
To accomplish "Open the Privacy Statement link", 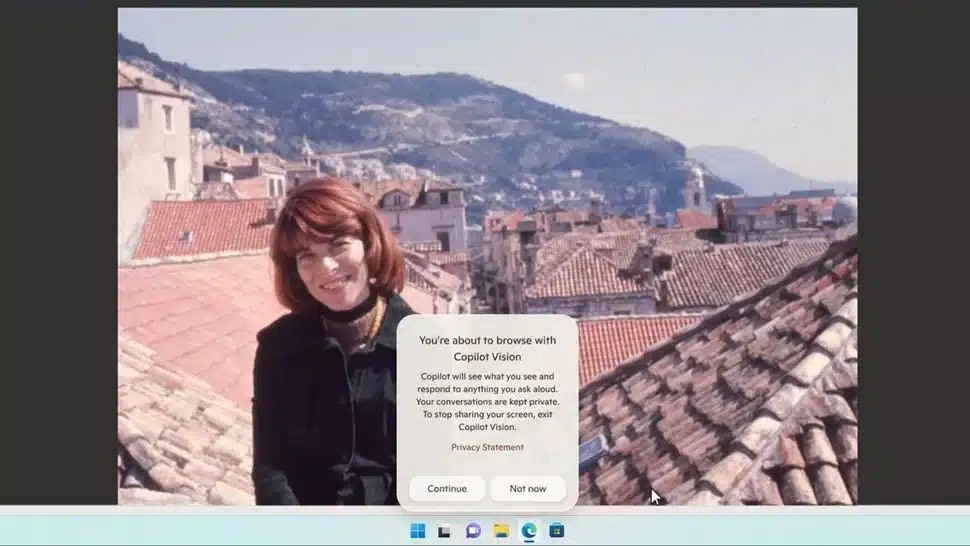I will coord(487,447).
